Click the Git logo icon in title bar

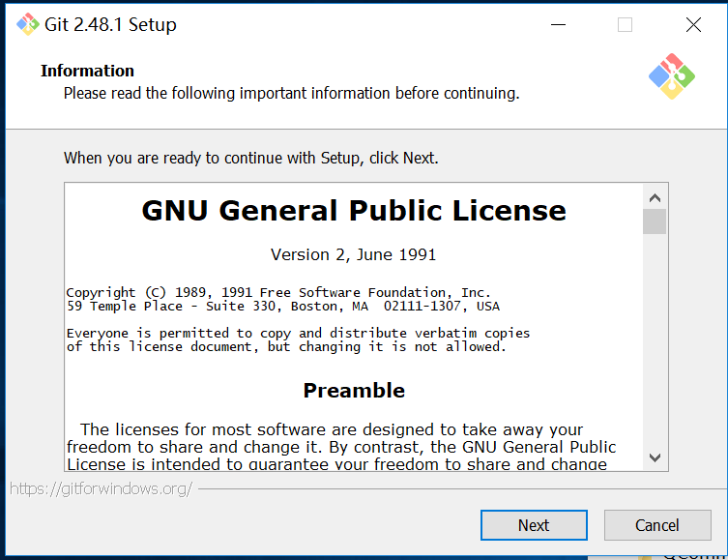point(28,24)
